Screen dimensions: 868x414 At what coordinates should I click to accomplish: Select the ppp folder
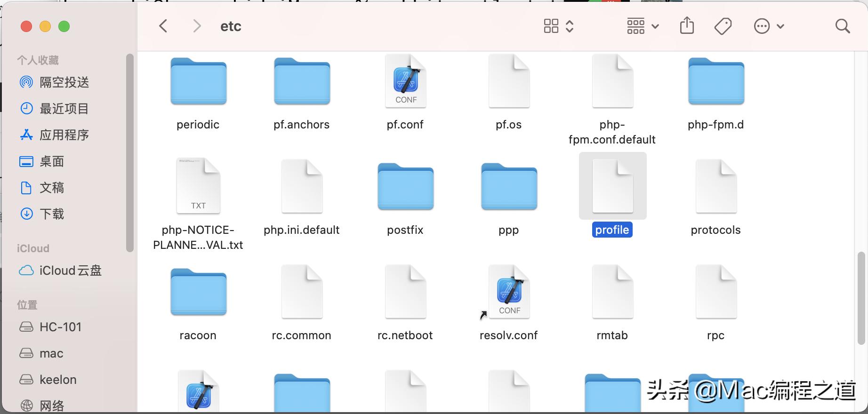[509, 186]
